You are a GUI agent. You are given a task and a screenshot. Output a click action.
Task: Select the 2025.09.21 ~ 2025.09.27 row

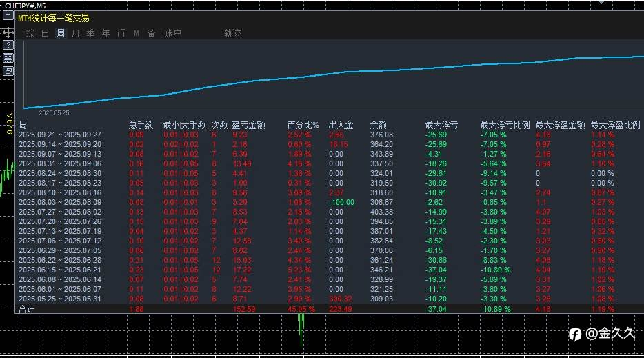pyautogui.click(x=330, y=135)
